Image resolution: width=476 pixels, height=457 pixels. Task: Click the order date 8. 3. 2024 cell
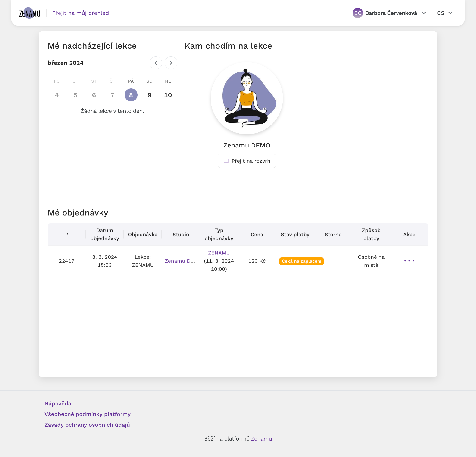tap(105, 261)
